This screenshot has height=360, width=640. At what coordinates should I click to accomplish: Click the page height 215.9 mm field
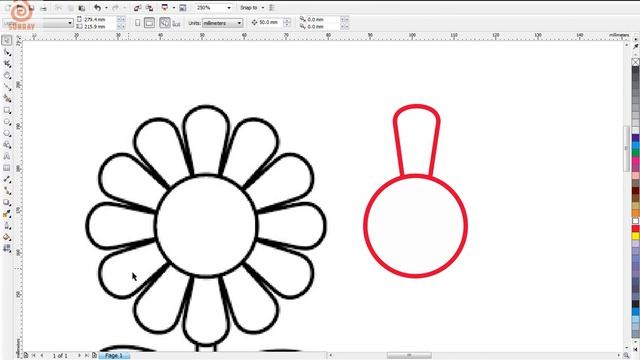click(100, 27)
